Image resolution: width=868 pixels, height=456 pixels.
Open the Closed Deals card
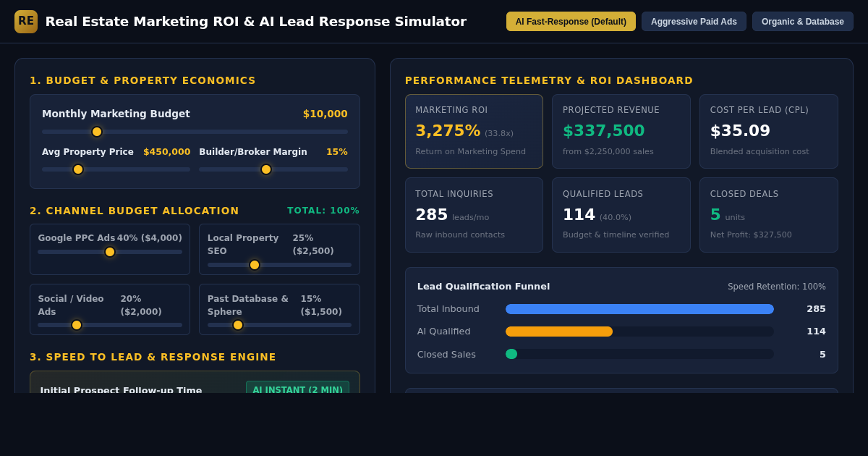click(x=769, y=215)
